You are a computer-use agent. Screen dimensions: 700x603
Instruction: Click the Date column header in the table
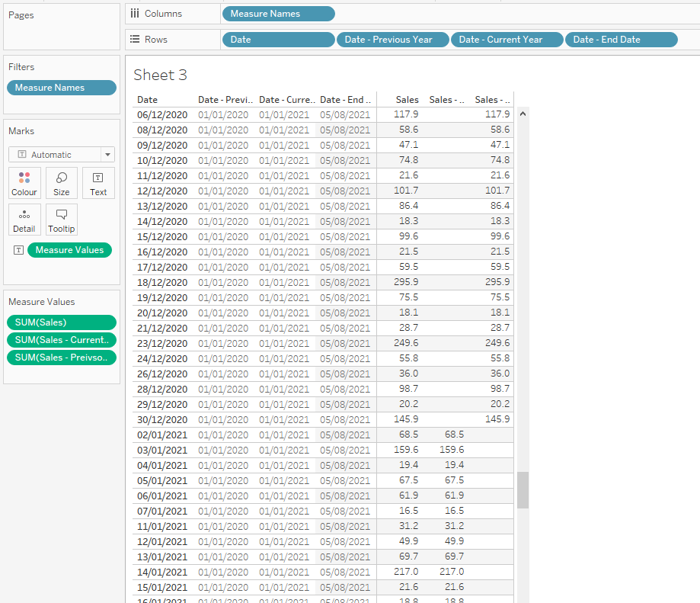[x=148, y=100]
